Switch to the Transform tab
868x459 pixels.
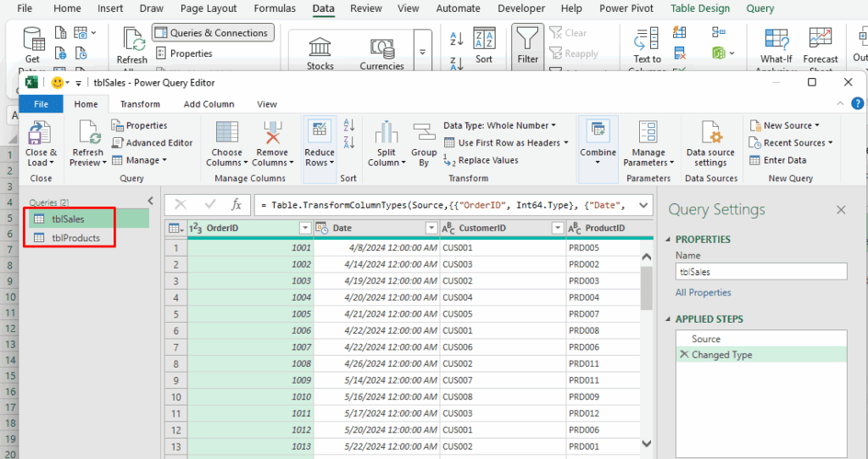point(140,104)
